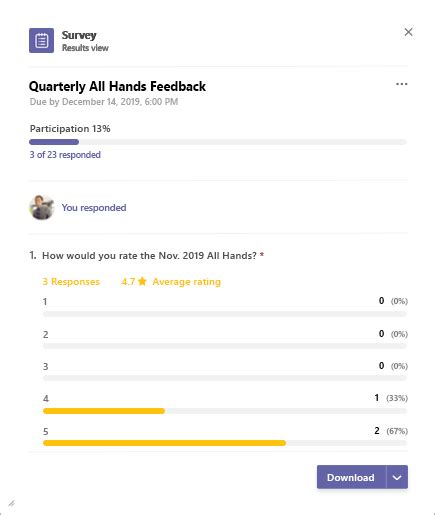
Task: Click the respondent profile photo
Action: point(42,208)
